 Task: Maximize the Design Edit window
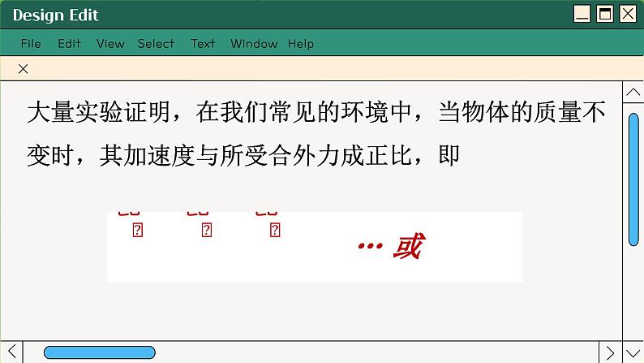pos(605,14)
